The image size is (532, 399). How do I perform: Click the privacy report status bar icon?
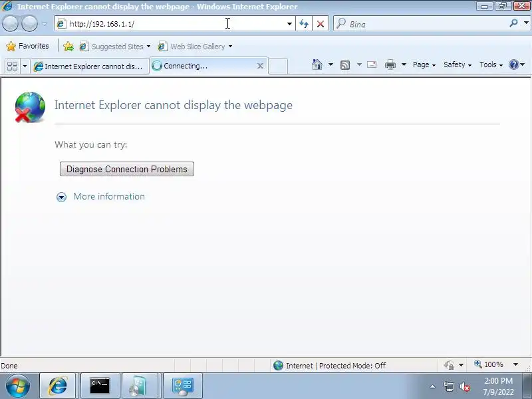pos(450,365)
